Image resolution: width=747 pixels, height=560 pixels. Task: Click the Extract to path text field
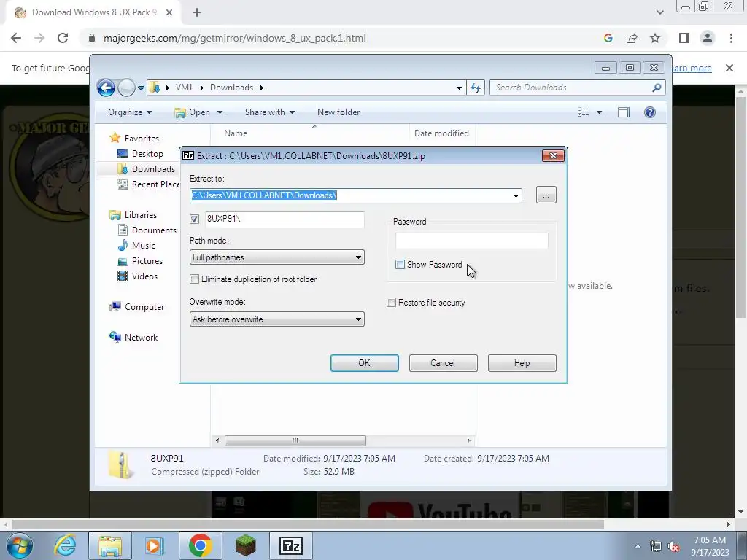[x=350, y=195]
